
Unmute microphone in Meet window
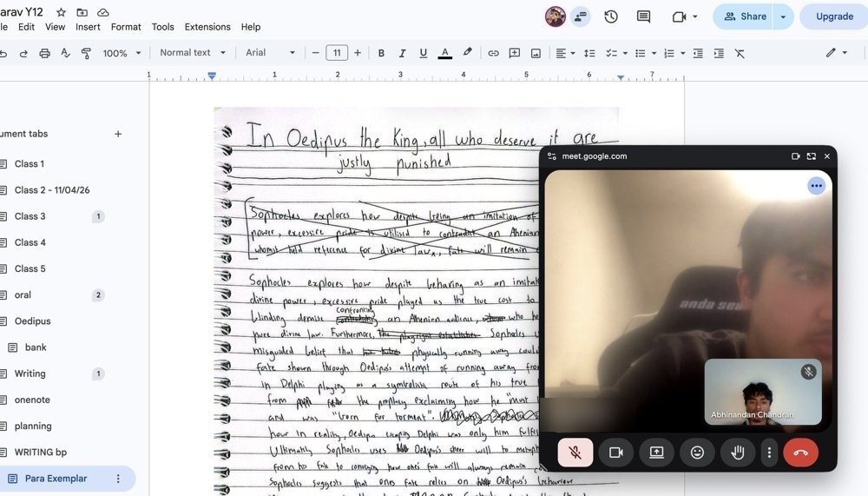pyautogui.click(x=575, y=453)
